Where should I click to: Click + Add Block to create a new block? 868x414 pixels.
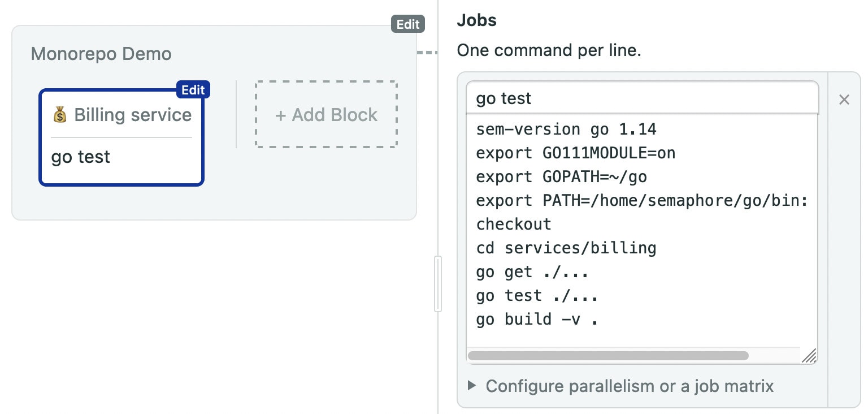(326, 115)
